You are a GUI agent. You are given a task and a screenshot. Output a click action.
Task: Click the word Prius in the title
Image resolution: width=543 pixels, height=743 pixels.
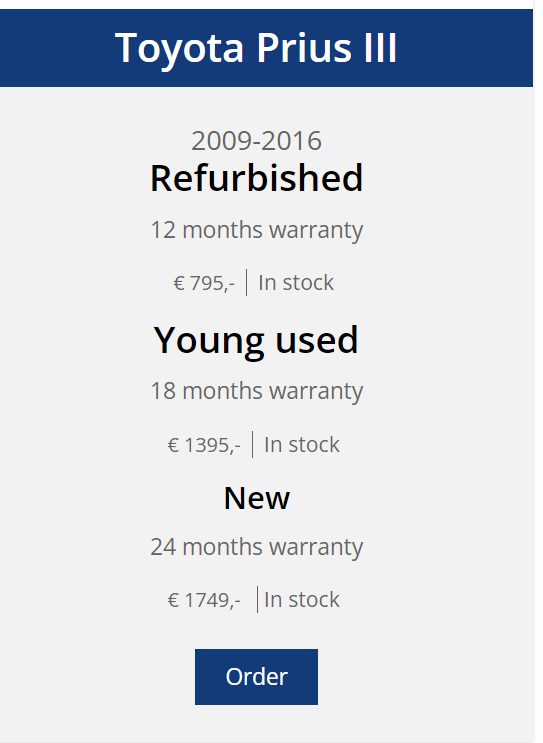(x=304, y=47)
